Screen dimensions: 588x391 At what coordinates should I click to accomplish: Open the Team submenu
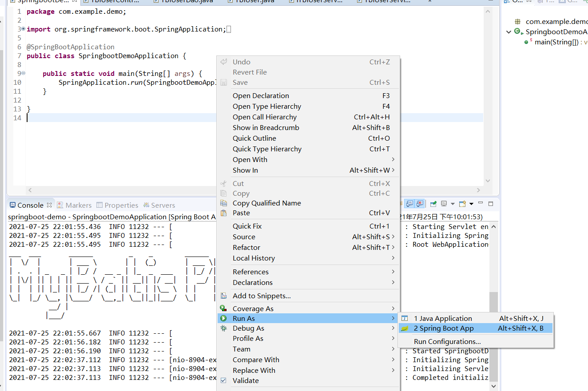308,349
